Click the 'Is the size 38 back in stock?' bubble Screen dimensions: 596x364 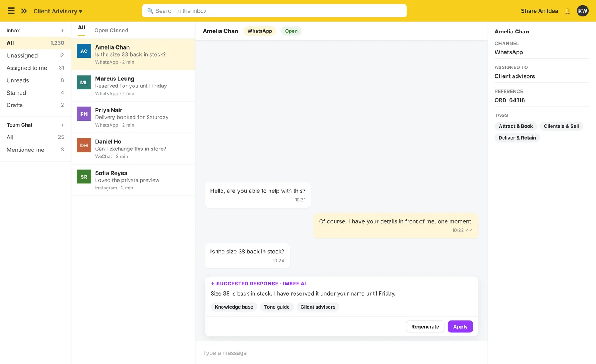(247, 256)
